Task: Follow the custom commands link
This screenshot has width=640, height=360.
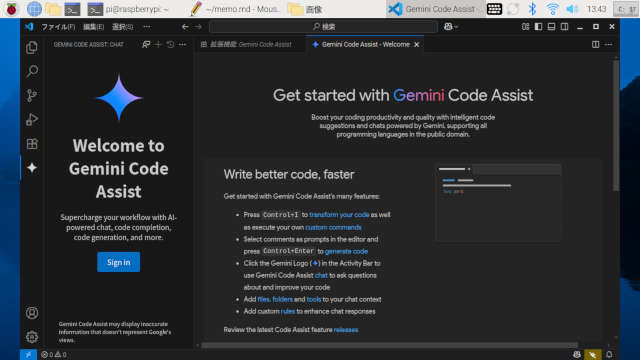Action: 333,227
